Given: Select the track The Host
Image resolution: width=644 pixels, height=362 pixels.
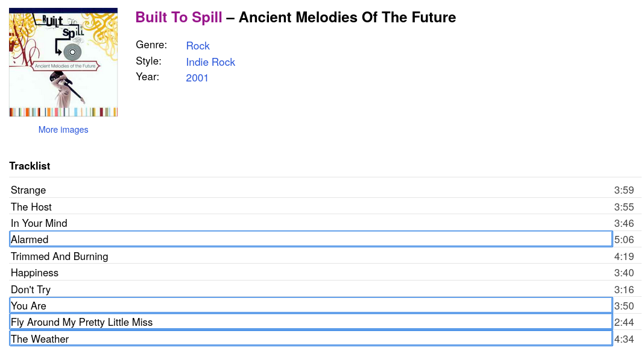Looking at the screenshot, I should pos(31,207).
